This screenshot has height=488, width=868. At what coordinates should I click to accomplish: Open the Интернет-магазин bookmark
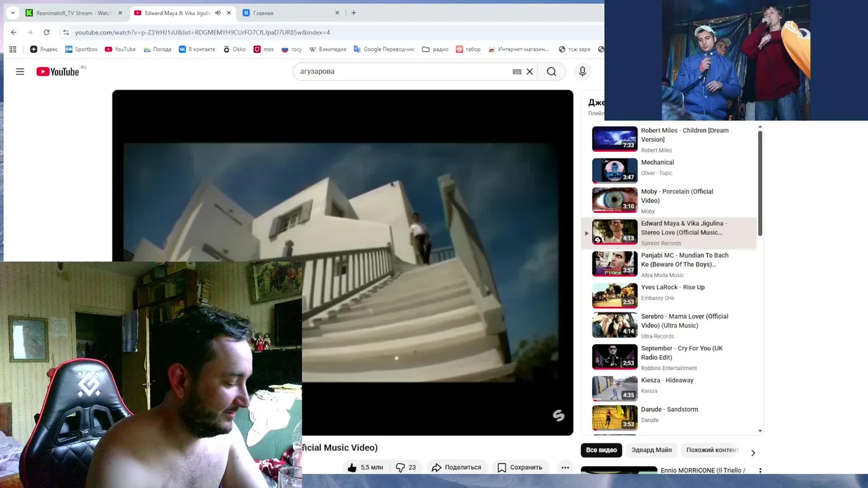[518, 49]
